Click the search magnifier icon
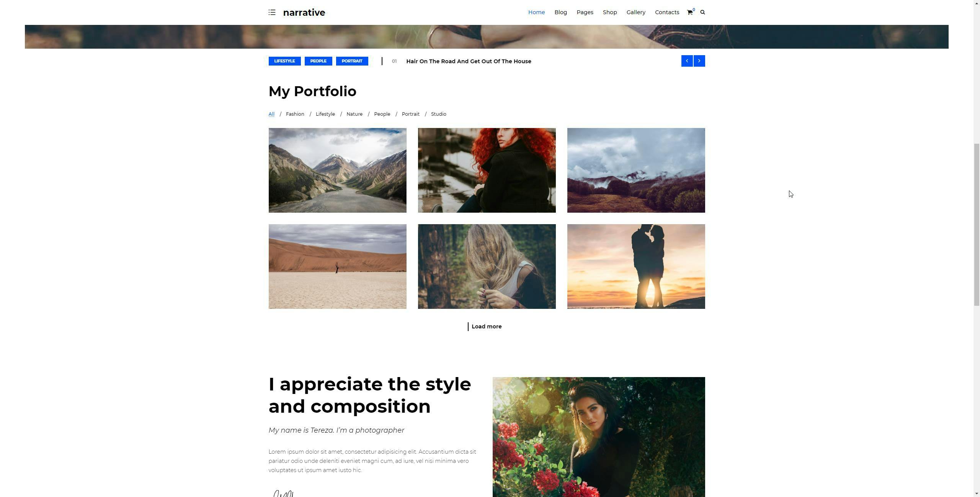The image size is (980, 497). 702,12
